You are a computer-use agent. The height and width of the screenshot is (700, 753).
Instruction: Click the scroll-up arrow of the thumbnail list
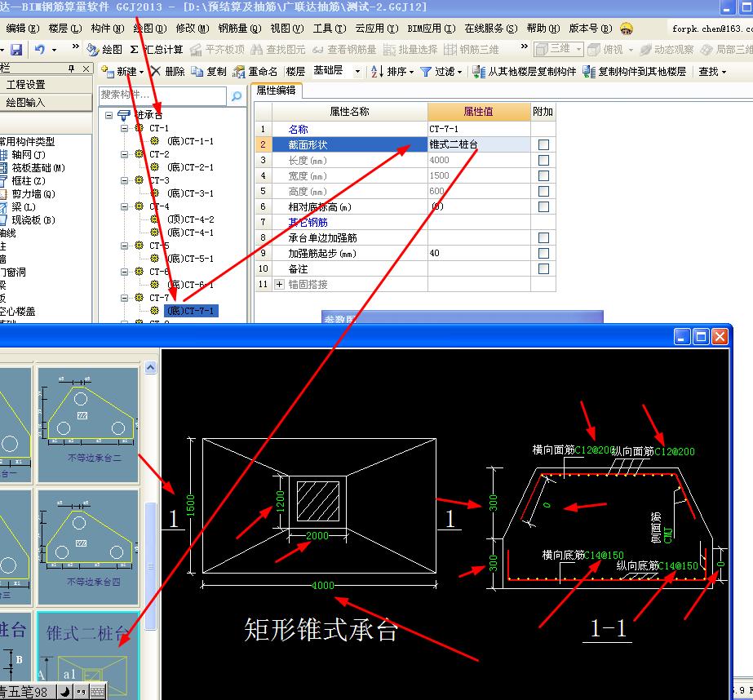(150, 368)
